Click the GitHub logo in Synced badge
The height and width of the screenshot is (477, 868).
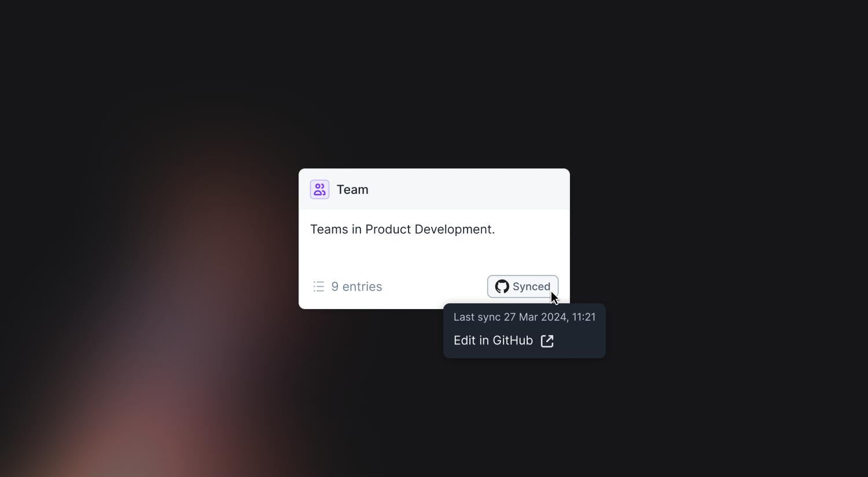click(x=502, y=287)
